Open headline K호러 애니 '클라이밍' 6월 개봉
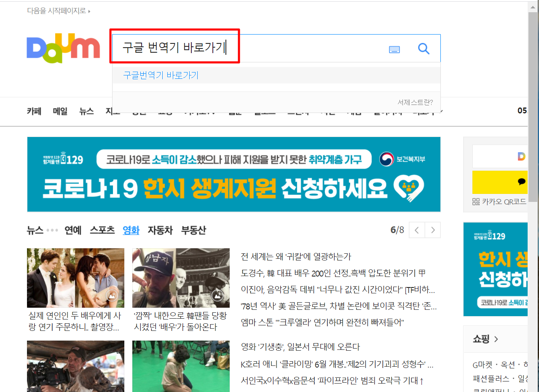Viewport: 539px width, 392px height. pos(337,364)
